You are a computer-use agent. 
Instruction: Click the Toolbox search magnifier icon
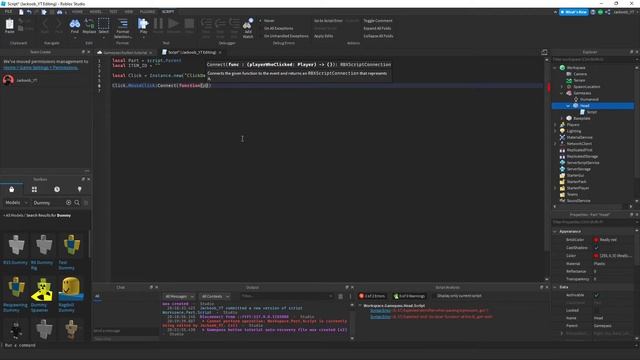77,202
